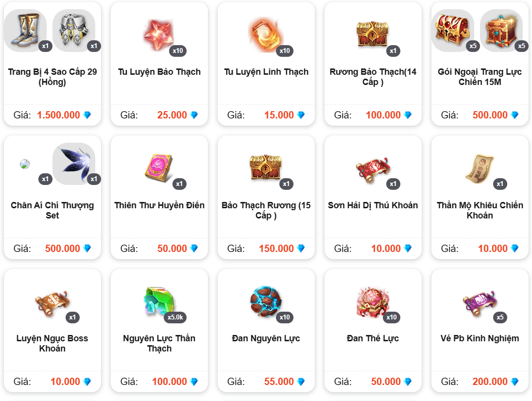Click the boots icon in Trang Bị 4 Sao card
The width and height of the screenshot is (532, 401).
(25, 31)
